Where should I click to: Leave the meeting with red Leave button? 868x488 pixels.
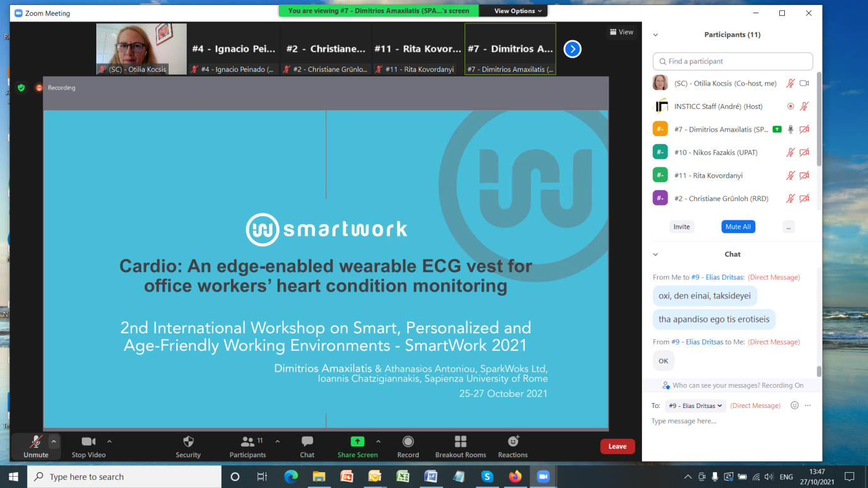click(617, 446)
